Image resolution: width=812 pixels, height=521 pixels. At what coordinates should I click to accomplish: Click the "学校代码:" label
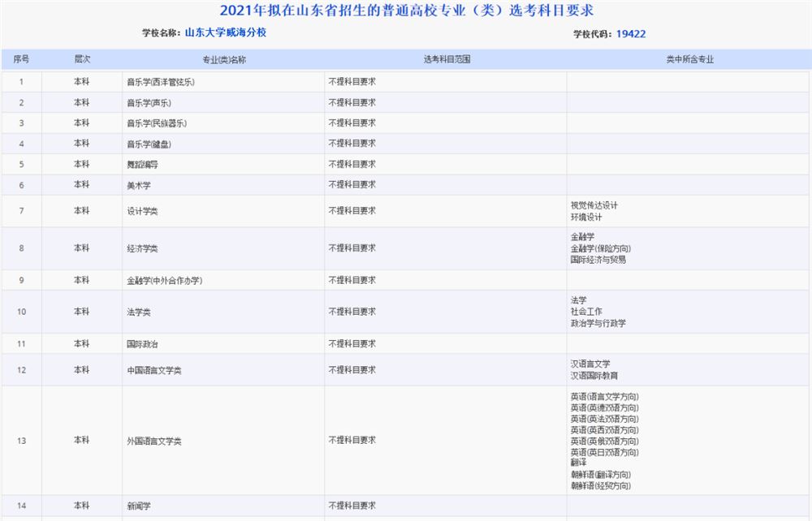[x=593, y=34]
